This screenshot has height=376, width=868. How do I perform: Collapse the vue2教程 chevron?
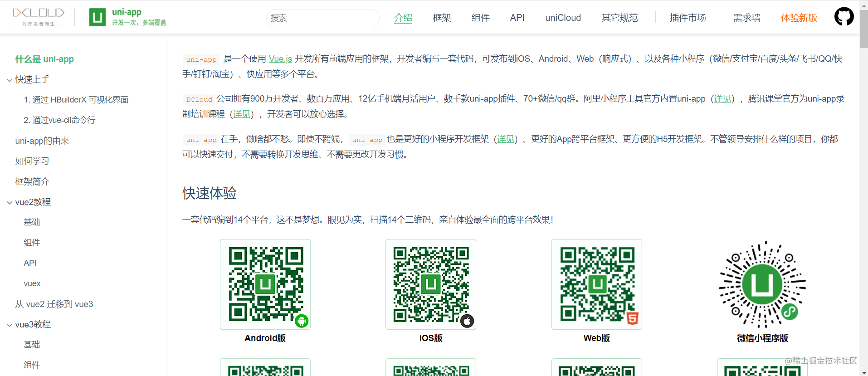point(10,203)
